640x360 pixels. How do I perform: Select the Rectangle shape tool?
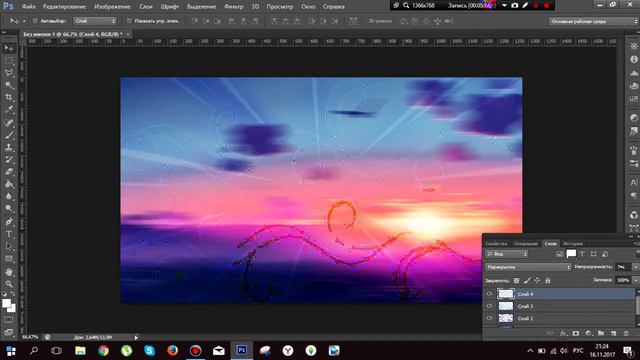9,259
